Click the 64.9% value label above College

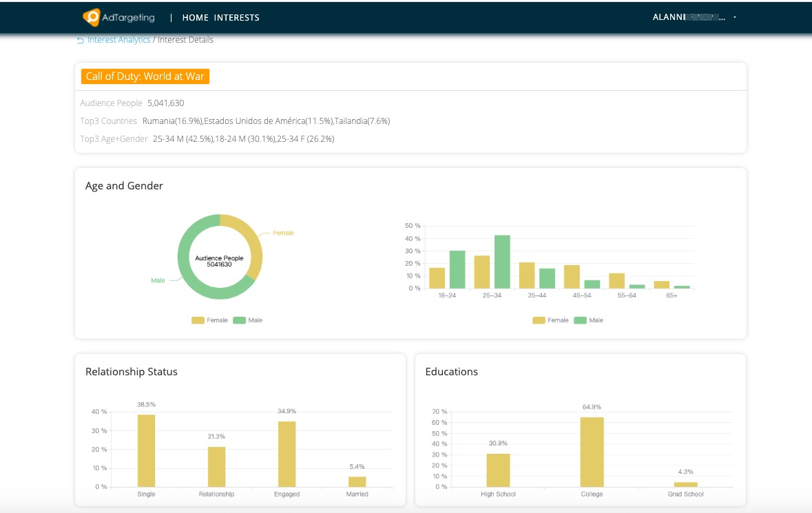tap(592, 408)
